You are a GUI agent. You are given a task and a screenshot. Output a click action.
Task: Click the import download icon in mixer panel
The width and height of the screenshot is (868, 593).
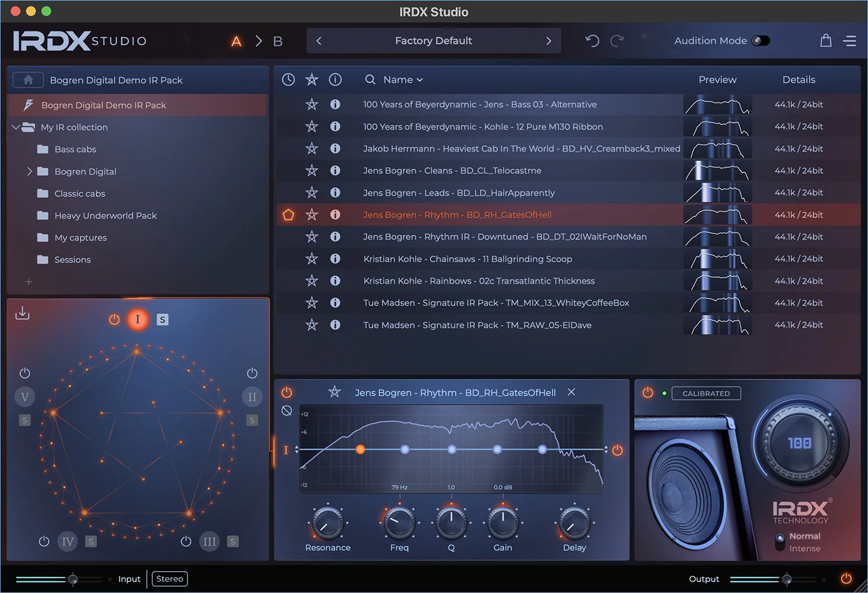[x=23, y=313]
